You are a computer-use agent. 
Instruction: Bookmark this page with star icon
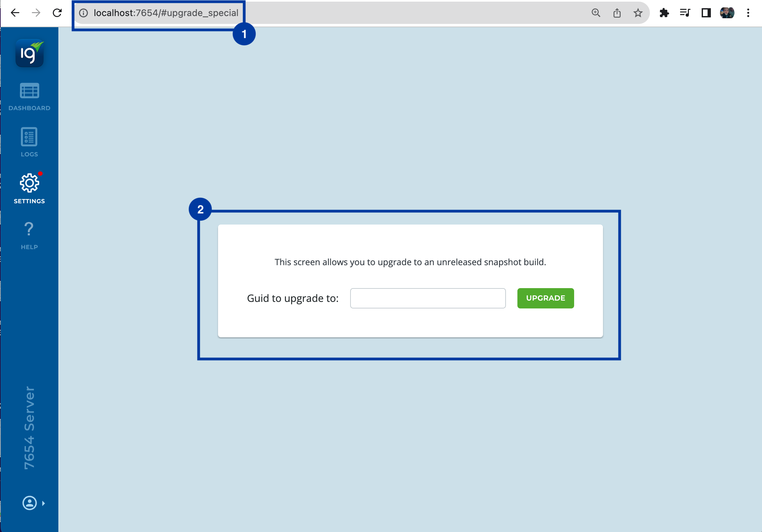click(x=637, y=13)
